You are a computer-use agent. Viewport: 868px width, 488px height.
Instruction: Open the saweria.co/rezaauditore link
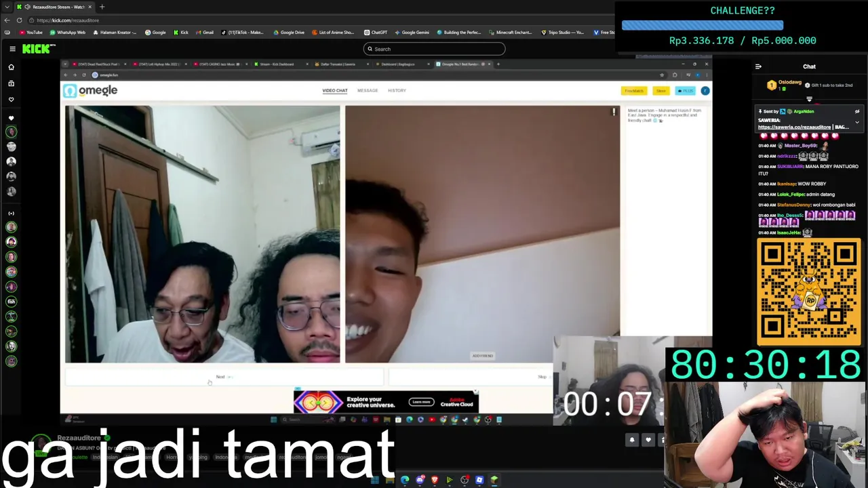click(794, 127)
